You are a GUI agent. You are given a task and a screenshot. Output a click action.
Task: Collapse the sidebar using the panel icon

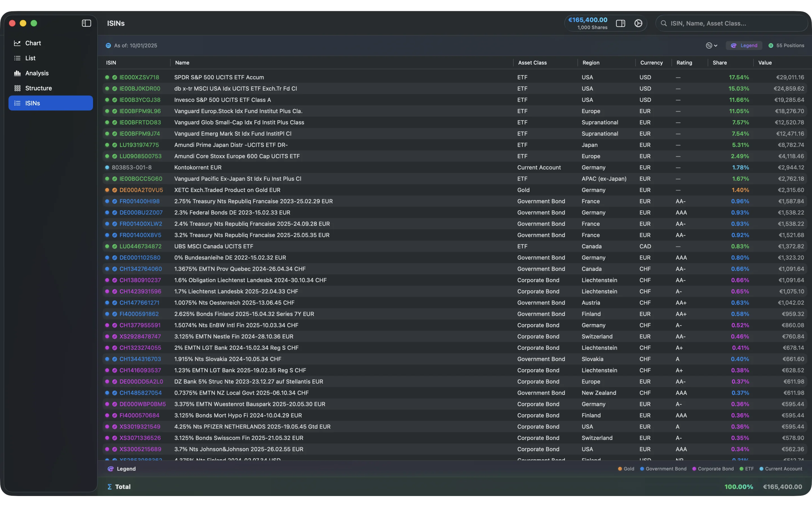[x=86, y=23]
